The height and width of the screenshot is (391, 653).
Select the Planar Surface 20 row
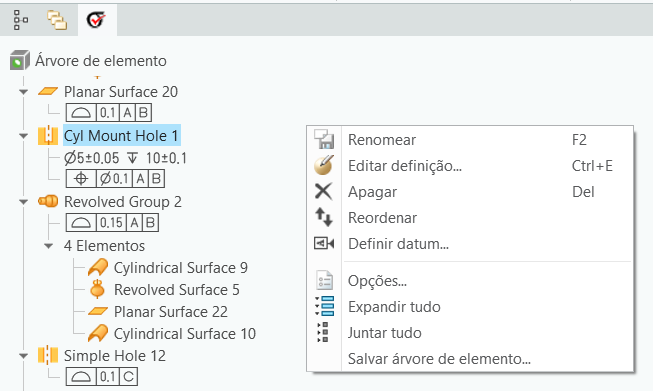(121, 92)
